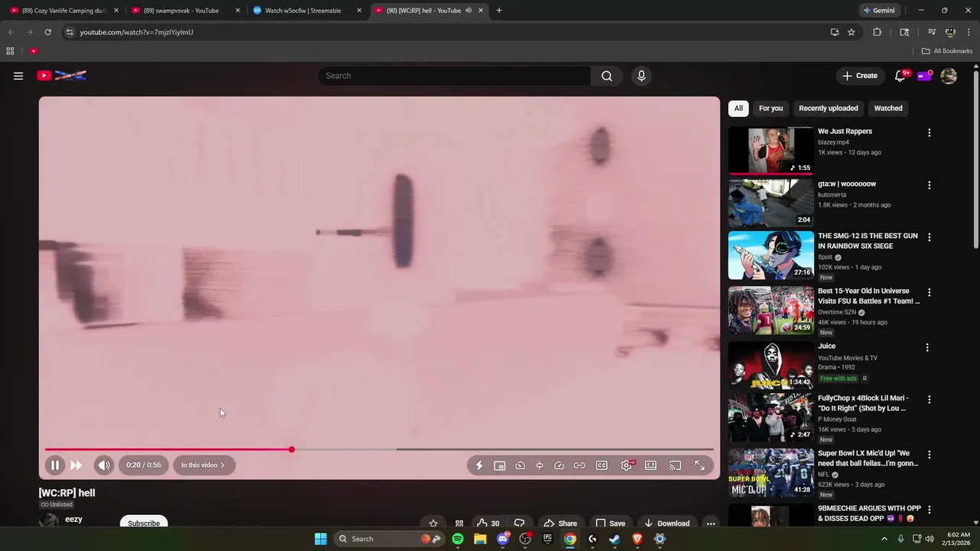Open YouTube notifications bell
980x551 pixels.
(x=900, y=76)
